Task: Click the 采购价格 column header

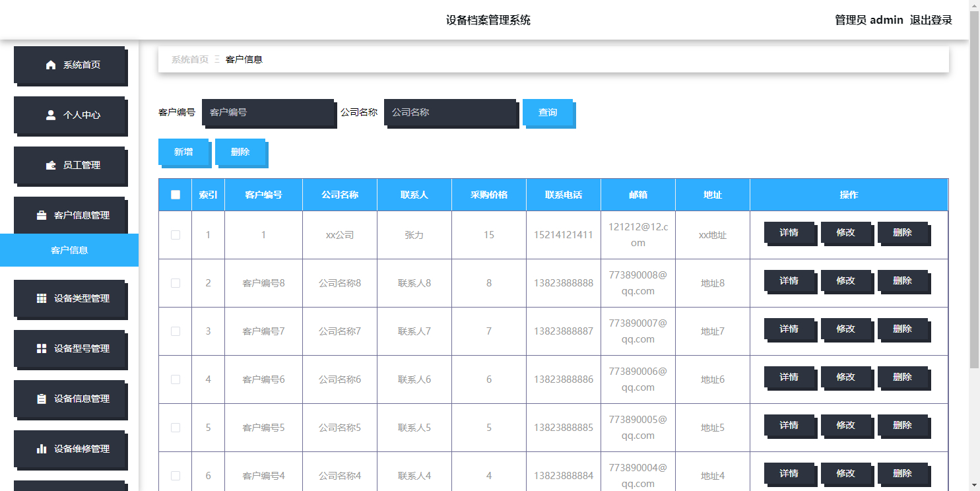Action: point(489,195)
